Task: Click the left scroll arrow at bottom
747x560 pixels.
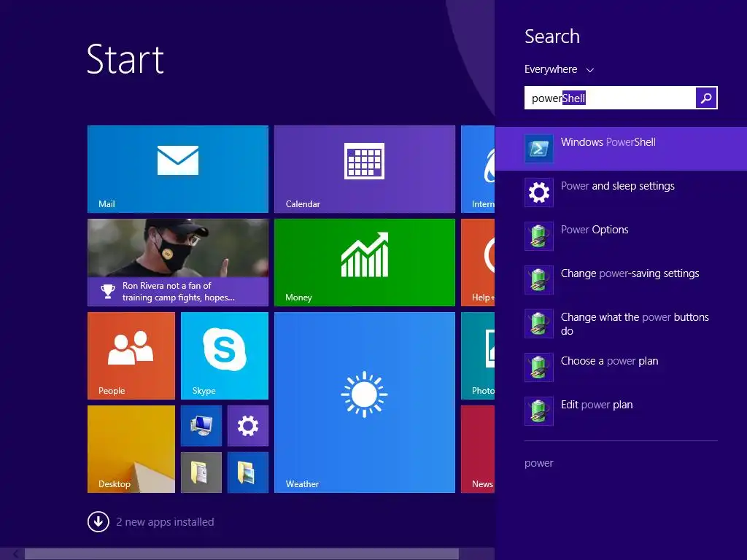Action: click(15, 554)
